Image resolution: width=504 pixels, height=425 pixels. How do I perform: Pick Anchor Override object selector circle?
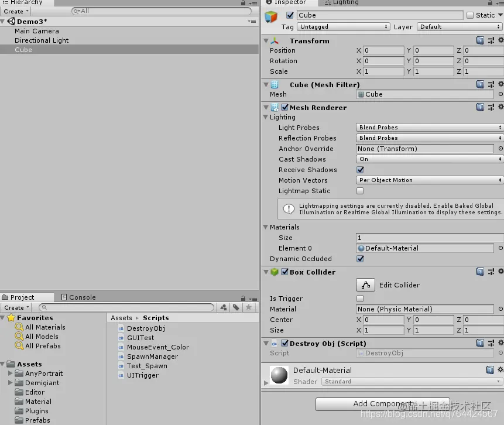(500, 149)
